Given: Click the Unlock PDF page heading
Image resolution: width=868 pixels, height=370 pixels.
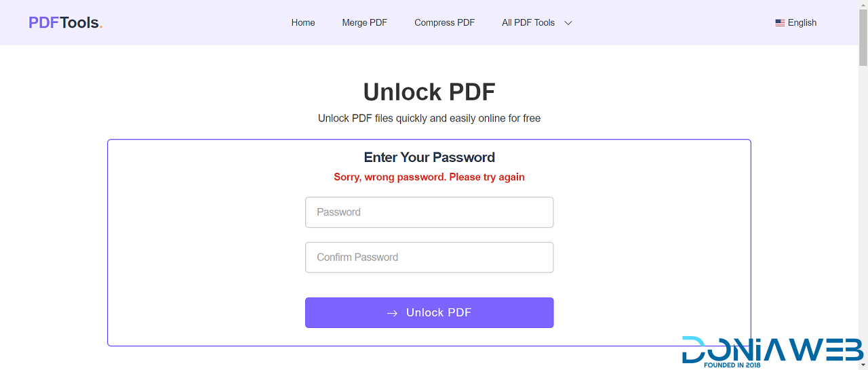Looking at the screenshot, I should pos(429,91).
